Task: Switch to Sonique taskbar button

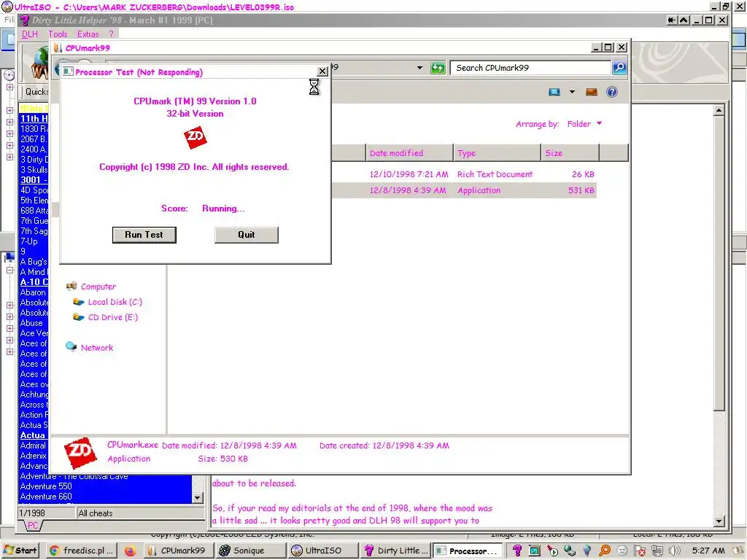Action: pos(249,551)
